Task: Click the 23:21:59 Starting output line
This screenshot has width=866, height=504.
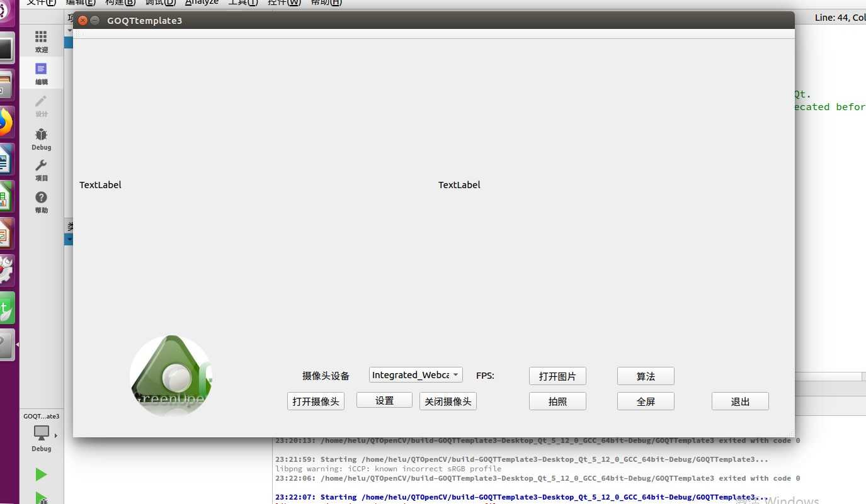Action: point(521,459)
